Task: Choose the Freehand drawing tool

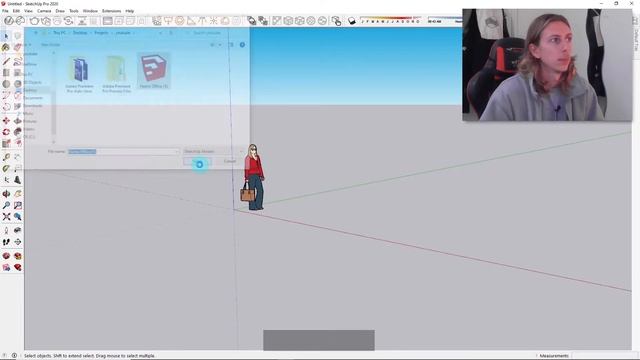Action: 18,62
